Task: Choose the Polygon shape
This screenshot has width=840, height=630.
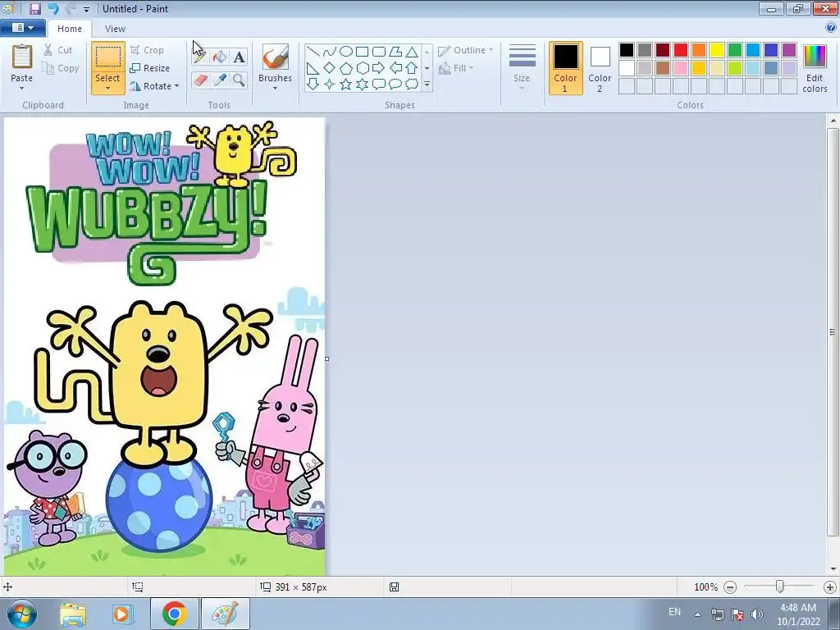Action: click(x=395, y=52)
